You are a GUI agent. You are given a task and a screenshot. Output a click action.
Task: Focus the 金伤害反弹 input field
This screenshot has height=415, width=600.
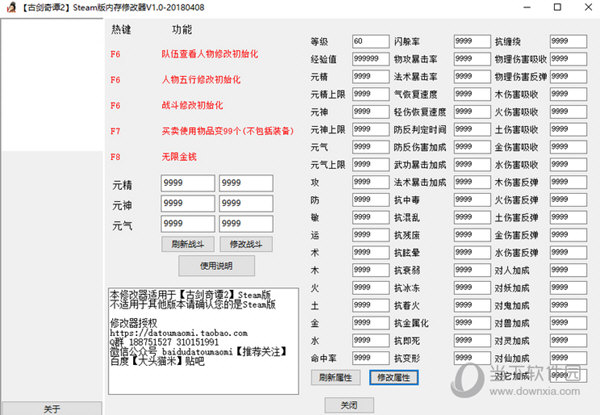point(568,235)
